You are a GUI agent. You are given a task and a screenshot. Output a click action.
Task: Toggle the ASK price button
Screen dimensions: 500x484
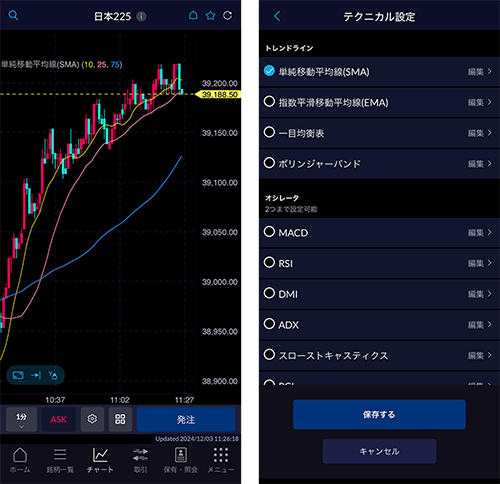[x=59, y=419]
